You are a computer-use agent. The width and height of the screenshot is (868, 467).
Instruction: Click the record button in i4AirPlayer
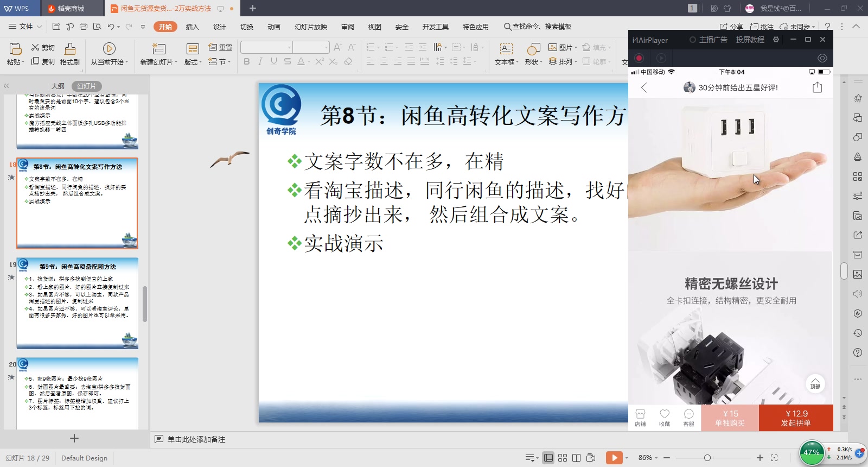(x=639, y=58)
